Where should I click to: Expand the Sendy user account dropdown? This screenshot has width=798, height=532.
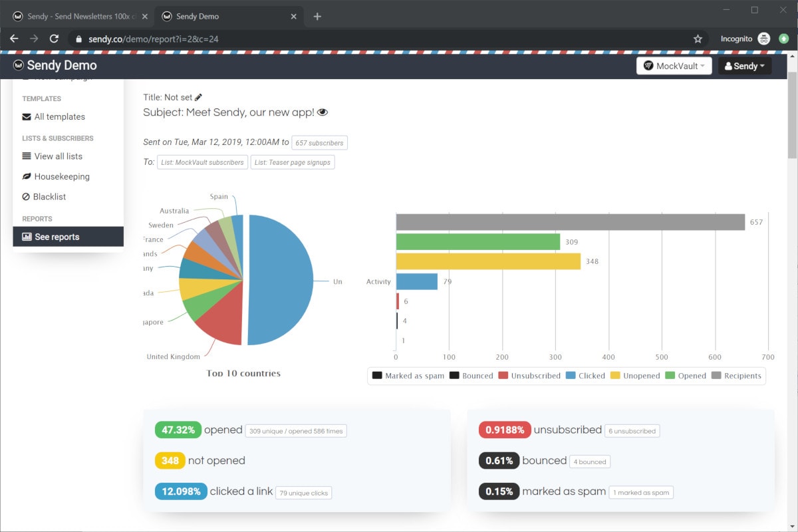click(745, 66)
